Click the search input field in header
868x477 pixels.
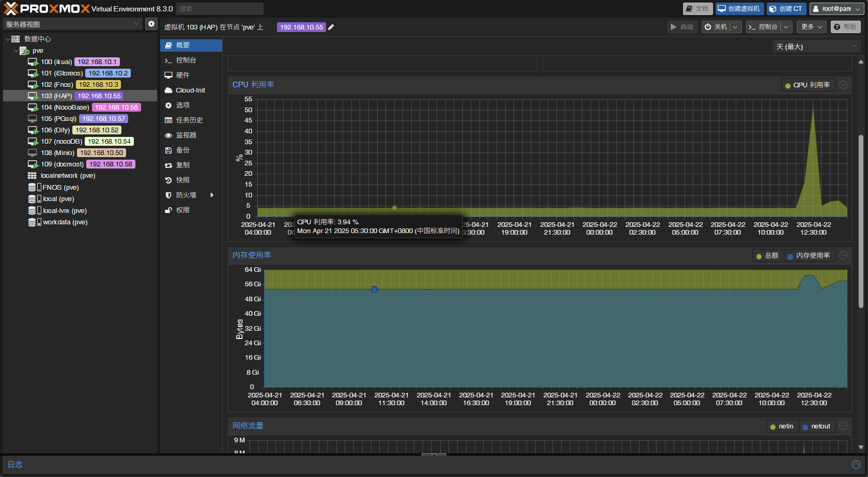(219, 9)
